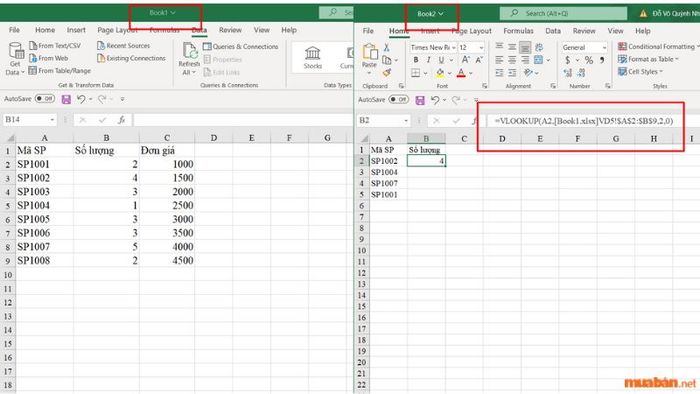Toggle AutoSave switch in Book2
This screenshot has height=394, width=700.
(399, 100)
